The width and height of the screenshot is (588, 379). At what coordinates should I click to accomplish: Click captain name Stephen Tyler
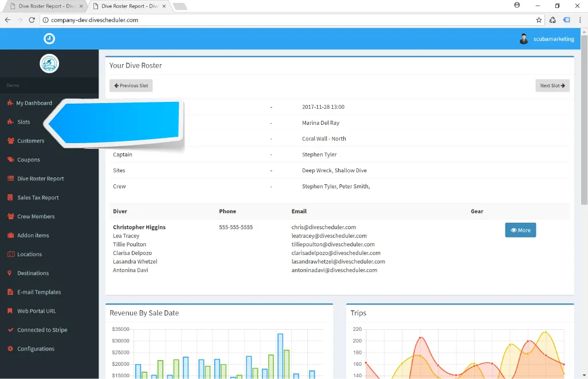tap(319, 155)
